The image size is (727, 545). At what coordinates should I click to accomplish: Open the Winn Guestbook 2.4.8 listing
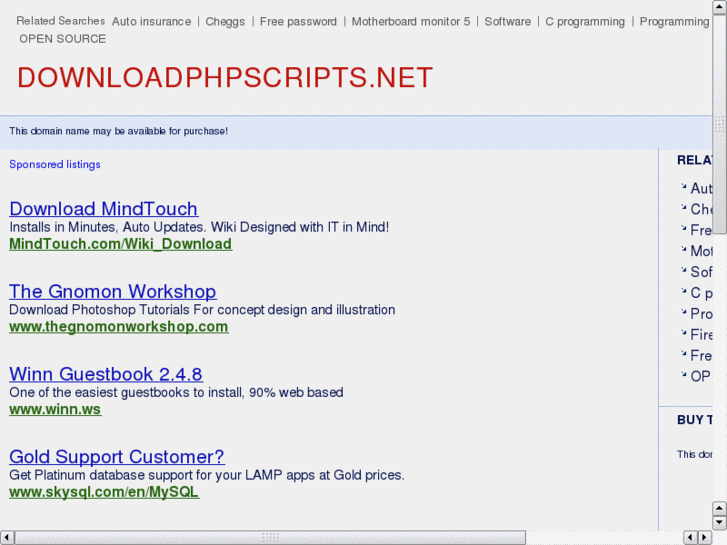click(105, 375)
